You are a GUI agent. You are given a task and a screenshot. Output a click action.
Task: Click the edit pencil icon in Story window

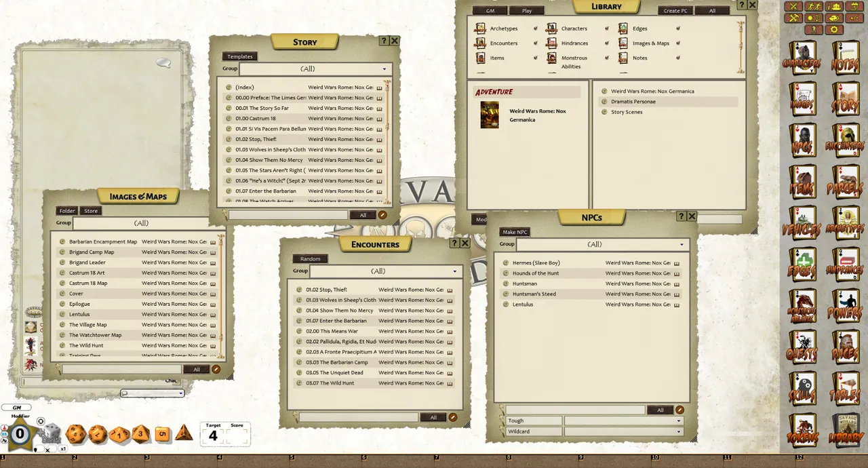pyautogui.click(x=382, y=215)
